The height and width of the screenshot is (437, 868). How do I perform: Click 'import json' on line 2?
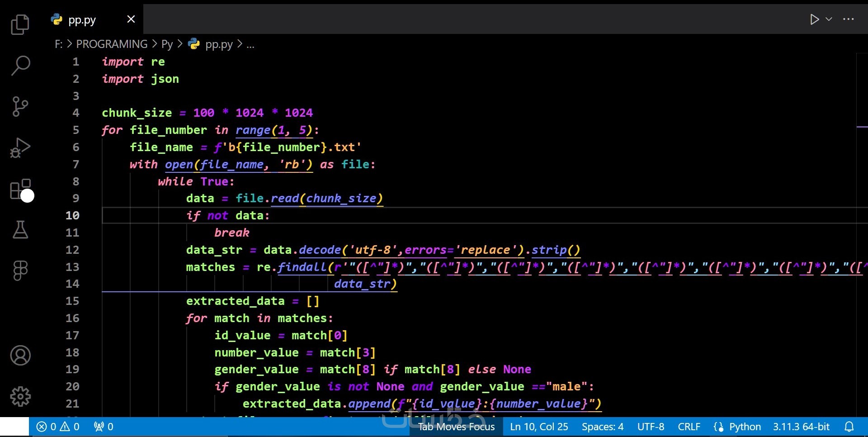(140, 79)
